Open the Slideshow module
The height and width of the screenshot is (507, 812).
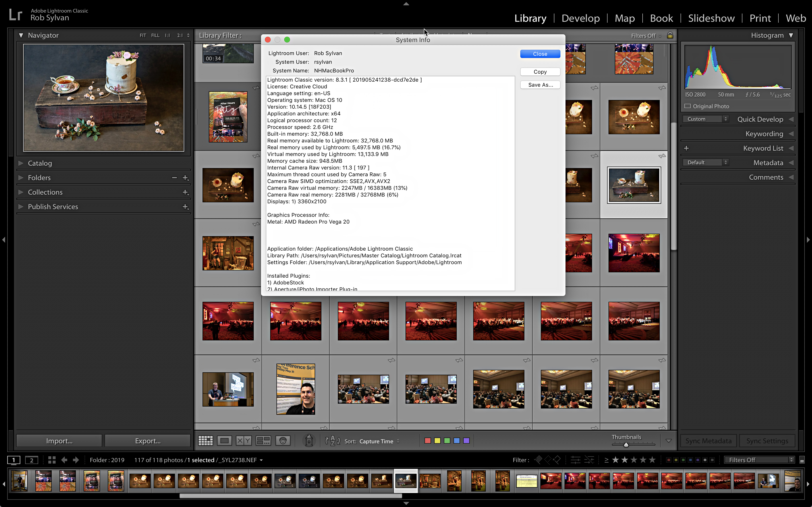click(x=711, y=18)
